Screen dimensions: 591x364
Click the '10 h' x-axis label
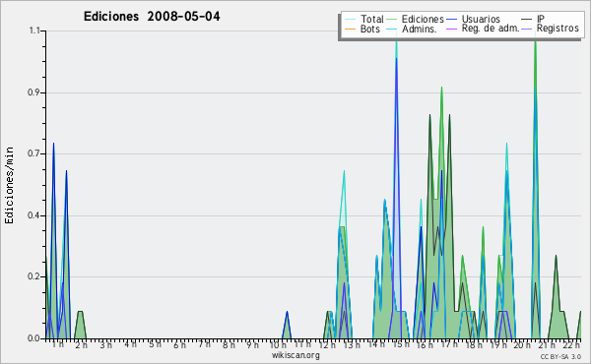click(278, 344)
